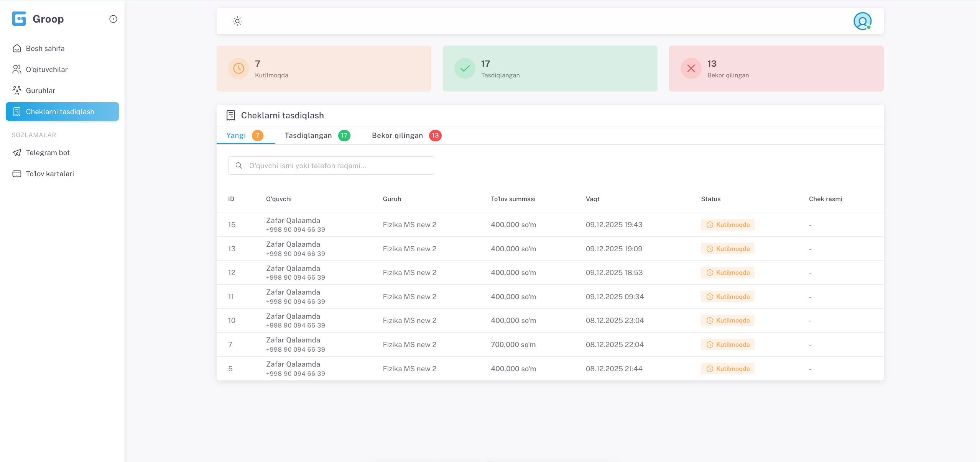Open Telegram bot settings
980x462 pixels.
48,153
